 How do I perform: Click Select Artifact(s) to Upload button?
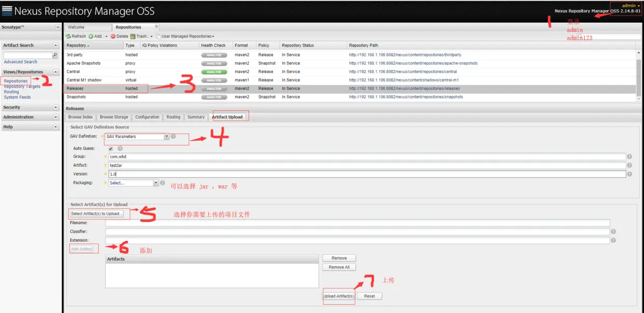[x=97, y=213]
